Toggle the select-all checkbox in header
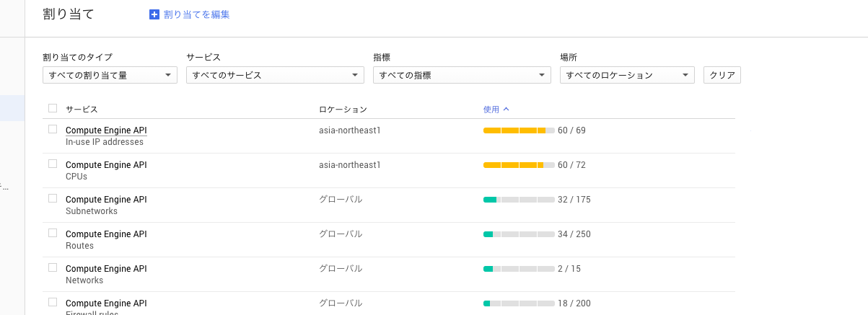868x315 pixels. (53, 108)
